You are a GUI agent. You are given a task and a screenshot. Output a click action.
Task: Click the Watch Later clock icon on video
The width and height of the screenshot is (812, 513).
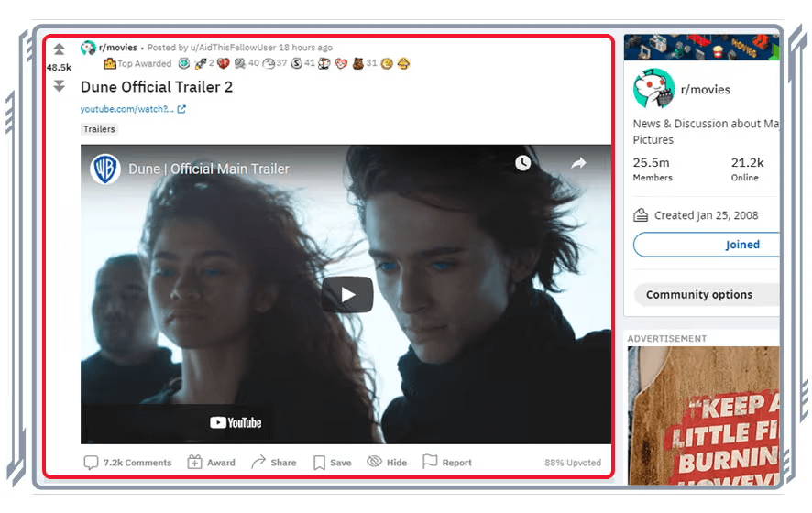[523, 163]
